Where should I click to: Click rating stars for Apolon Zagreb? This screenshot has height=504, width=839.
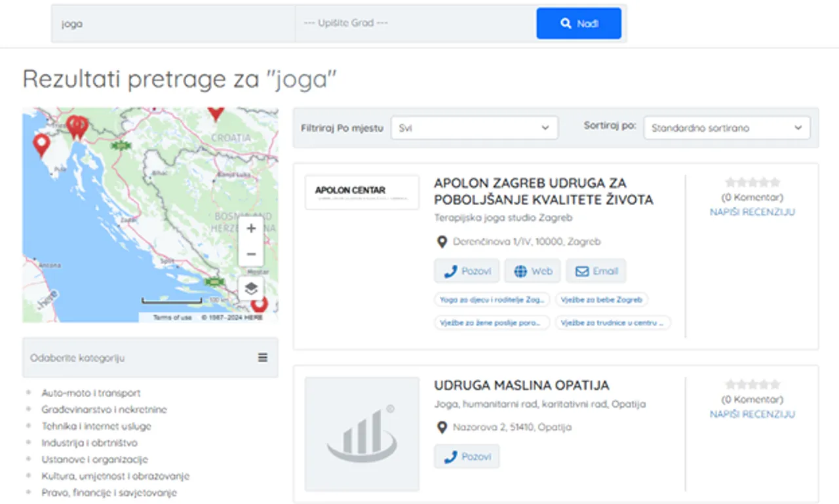point(752,182)
